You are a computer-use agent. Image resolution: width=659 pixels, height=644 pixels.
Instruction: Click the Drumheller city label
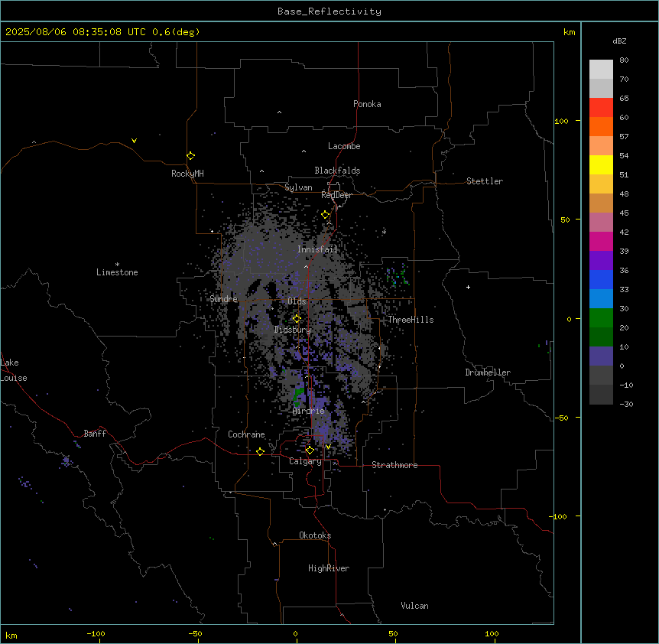[488, 372]
